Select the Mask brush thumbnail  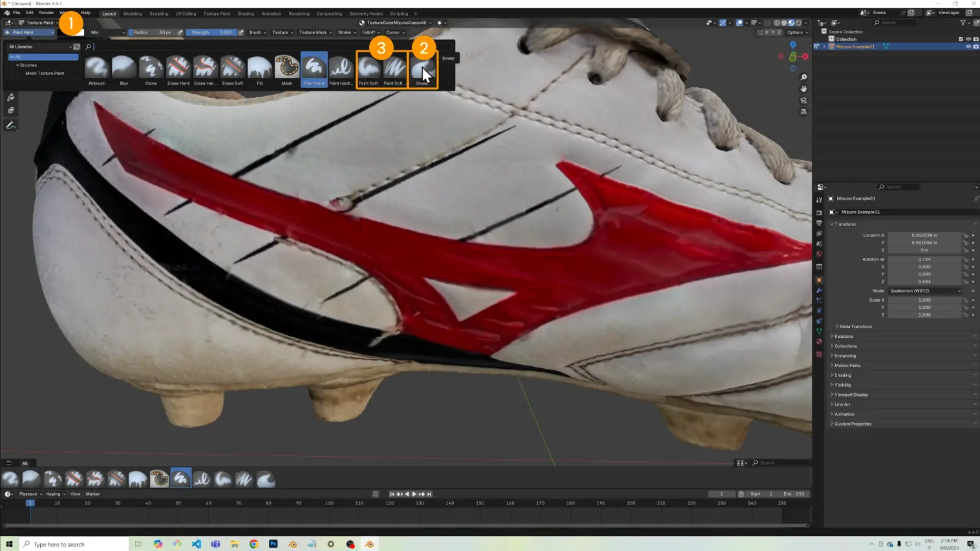click(286, 68)
